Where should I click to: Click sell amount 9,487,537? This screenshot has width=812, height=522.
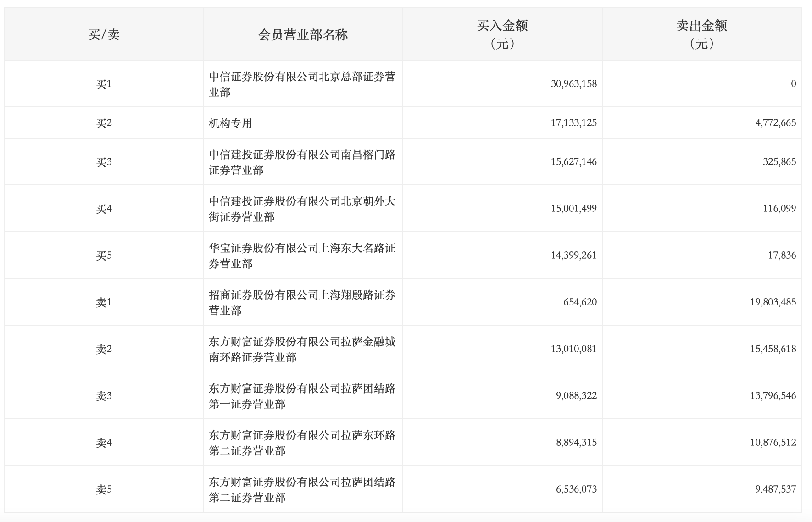coord(776,489)
